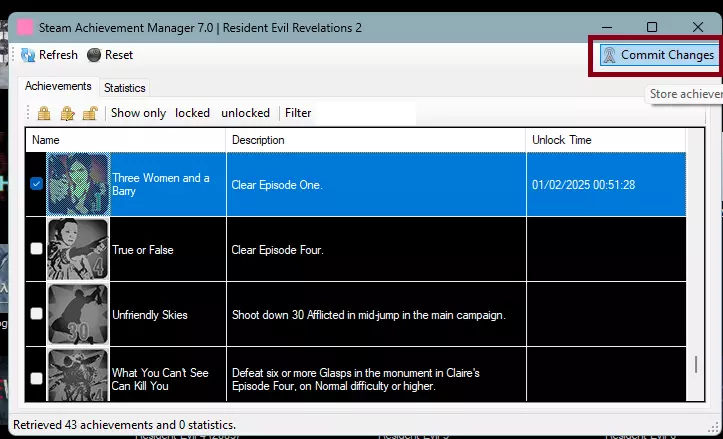Click the achievement list vertical scrollbar thumb
Screen dimensions: 723x439
point(696,365)
